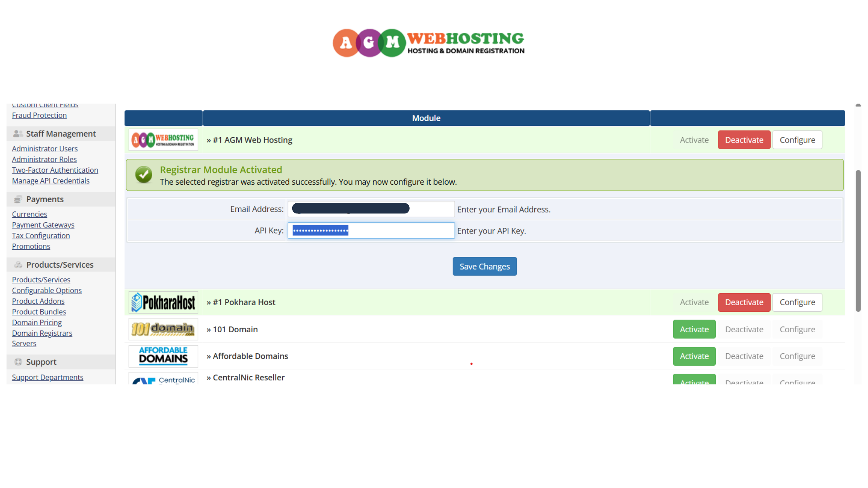Deactivate the AGM Web Hosting registrar
868x488 pixels.
click(744, 140)
